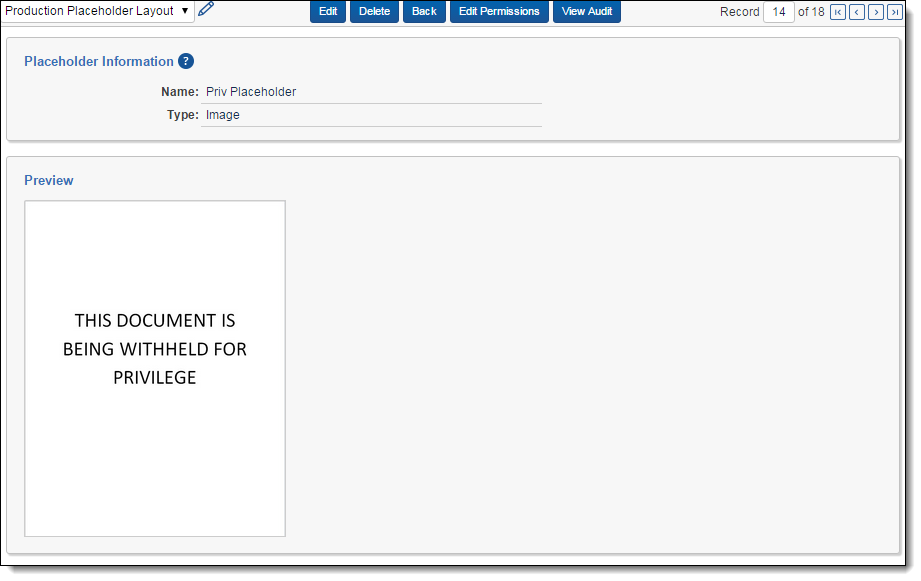Click the Record number input field
921x581 pixels.
(x=778, y=11)
